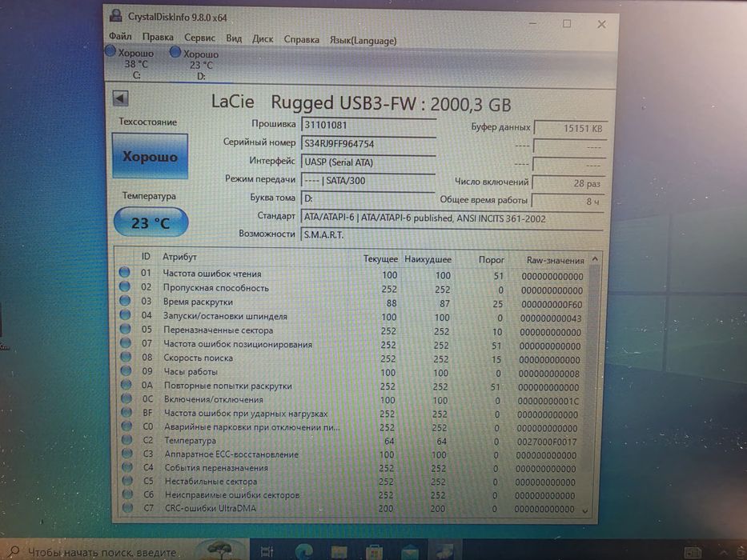Click status icon for Аварийные парковки row
Screen dimensions: 747x560
pyautogui.click(x=127, y=426)
